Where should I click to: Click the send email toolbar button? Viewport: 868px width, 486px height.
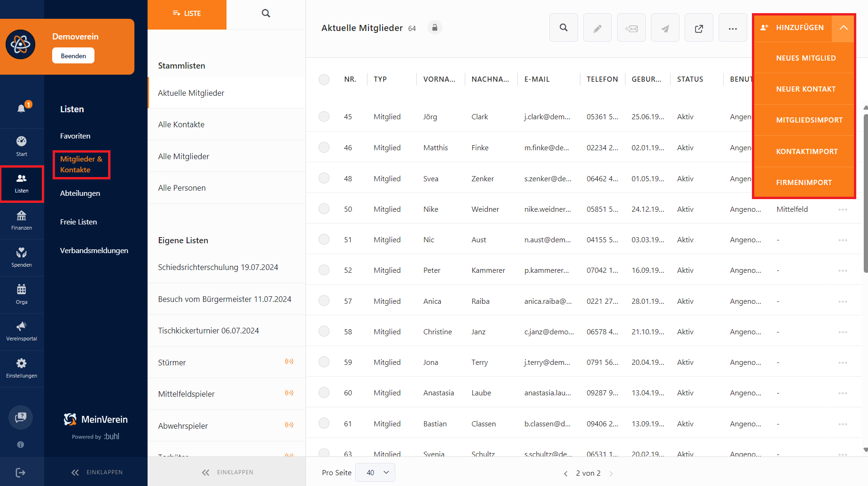pos(631,28)
